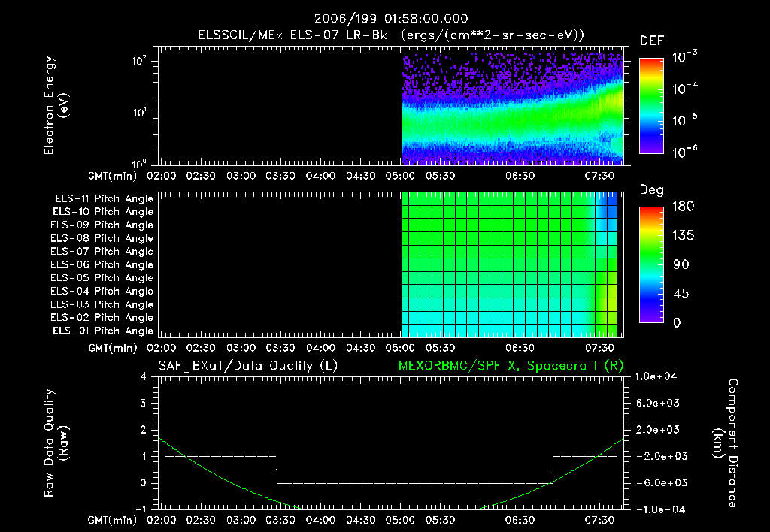Click the 1.0e+04 distance axis value

pyautogui.click(x=656, y=376)
